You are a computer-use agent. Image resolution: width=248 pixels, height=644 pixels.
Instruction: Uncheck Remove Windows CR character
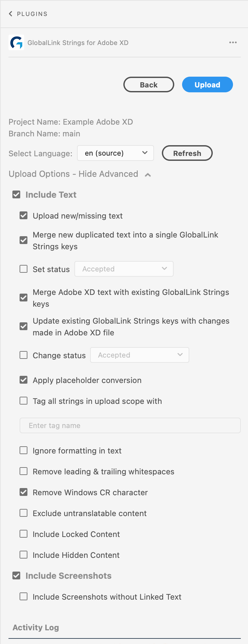click(x=23, y=492)
